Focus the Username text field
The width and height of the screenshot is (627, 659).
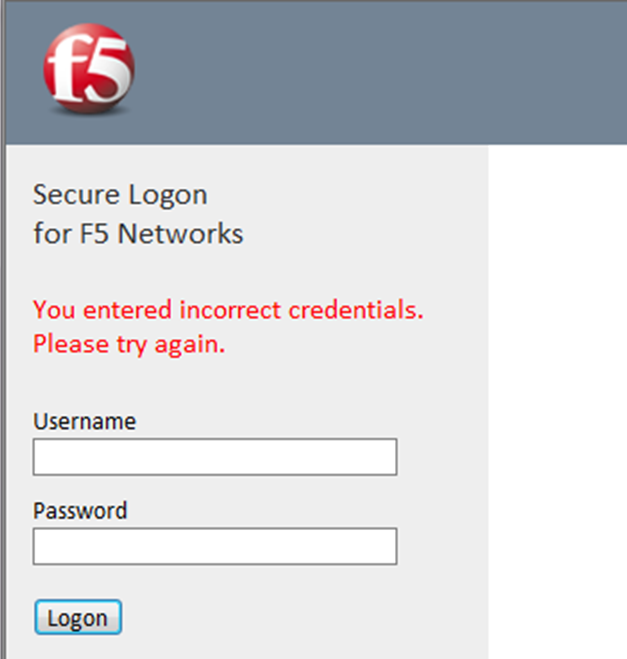215,457
